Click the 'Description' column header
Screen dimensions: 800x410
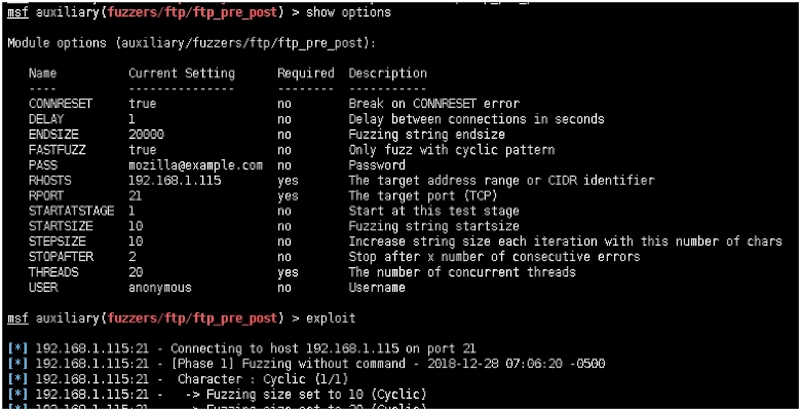pyautogui.click(x=387, y=73)
